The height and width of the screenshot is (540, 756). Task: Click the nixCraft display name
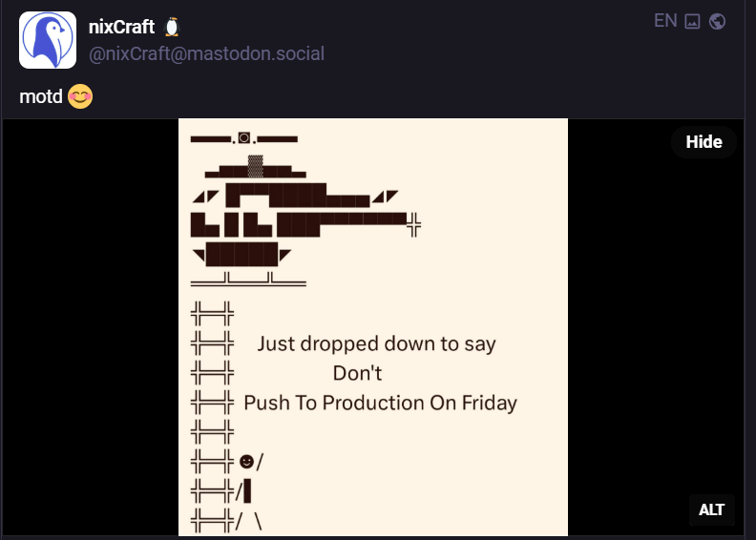pyautogui.click(x=121, y=27)
